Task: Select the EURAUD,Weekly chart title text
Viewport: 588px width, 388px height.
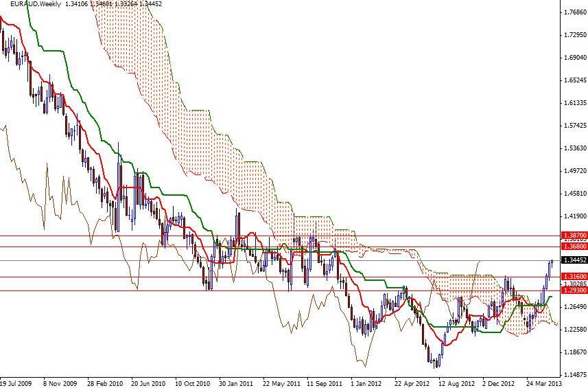Action: click(36, 3)
